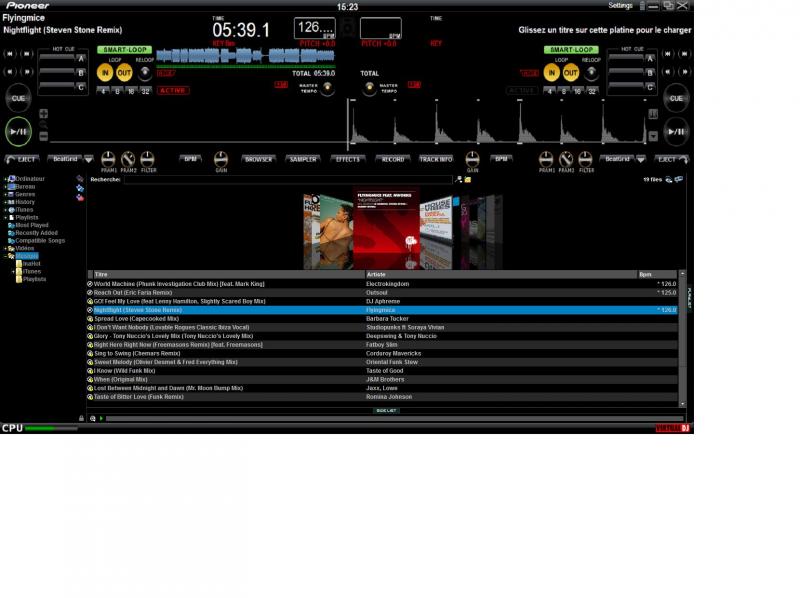Open the left deck BeatGrid effect dropdown

pos(88,159)
